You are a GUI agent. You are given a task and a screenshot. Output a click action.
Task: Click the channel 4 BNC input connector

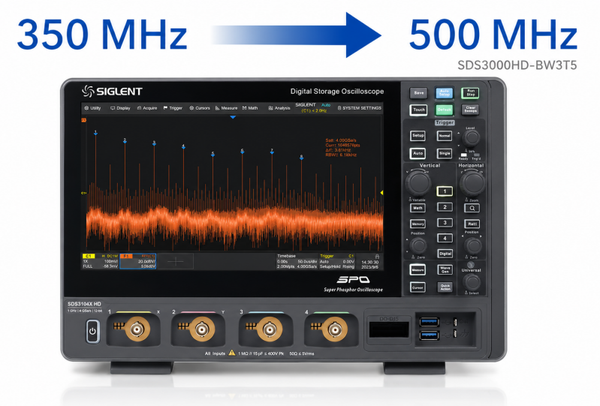click(x=335, y=329)
